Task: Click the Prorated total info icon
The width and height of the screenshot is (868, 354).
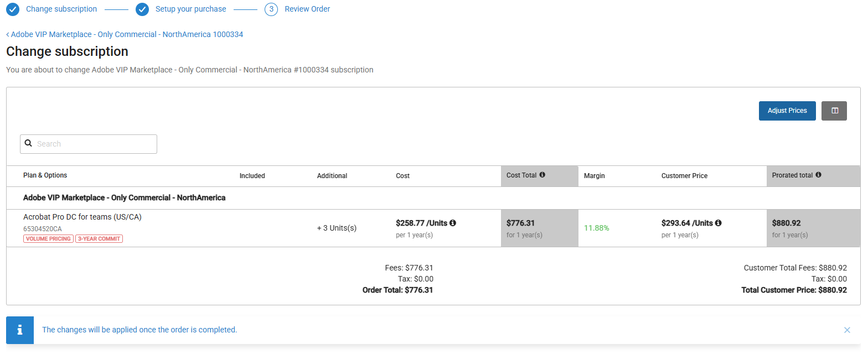Action: click(818, 175)
